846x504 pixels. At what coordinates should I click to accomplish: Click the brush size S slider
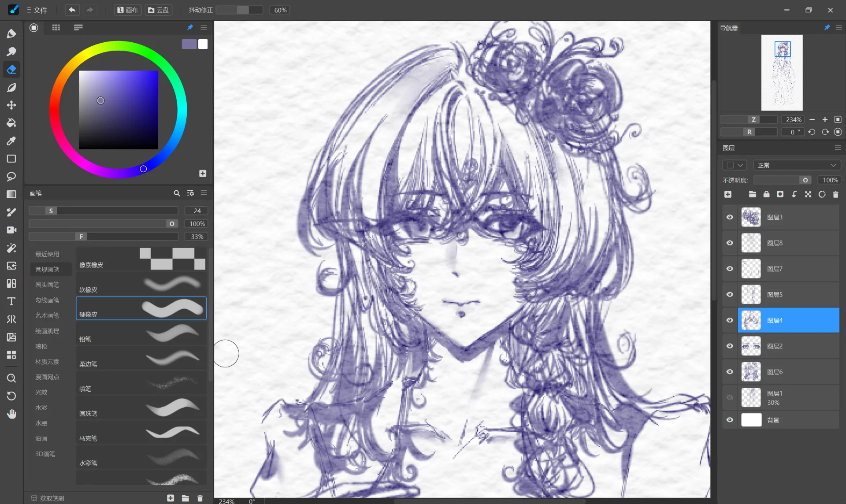coord(104,211)
